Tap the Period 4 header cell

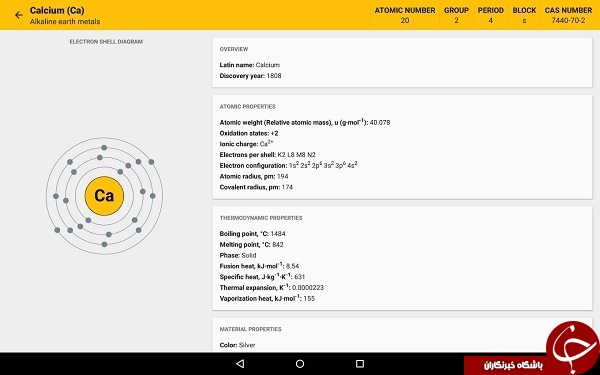491,15
